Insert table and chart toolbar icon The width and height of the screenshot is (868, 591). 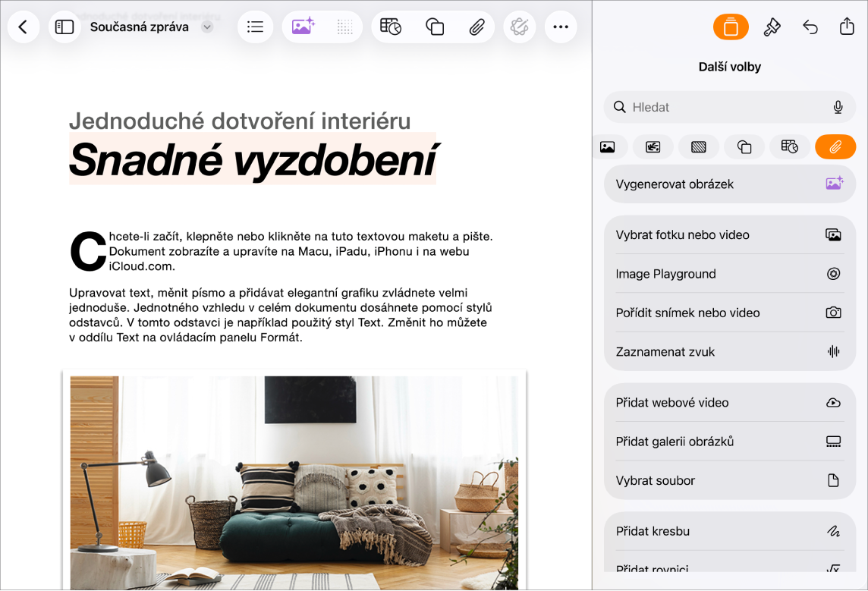(x=391, y=27)
